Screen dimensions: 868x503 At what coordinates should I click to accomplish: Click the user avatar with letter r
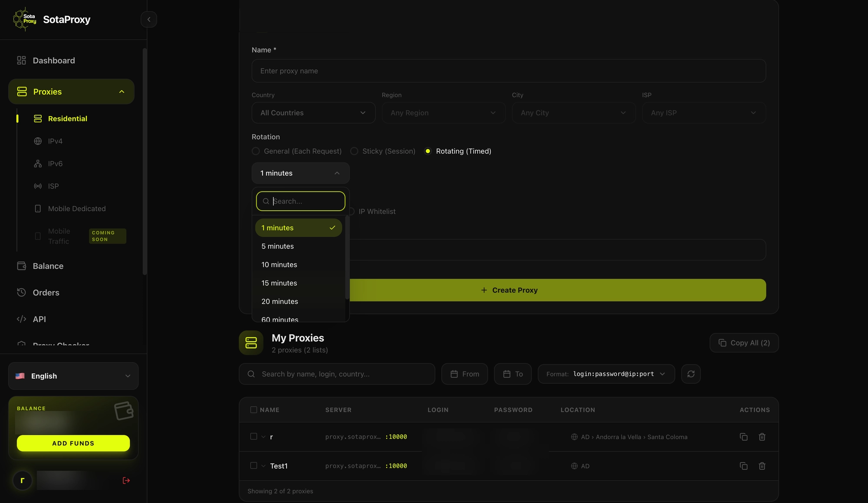(x=22, y=480)
